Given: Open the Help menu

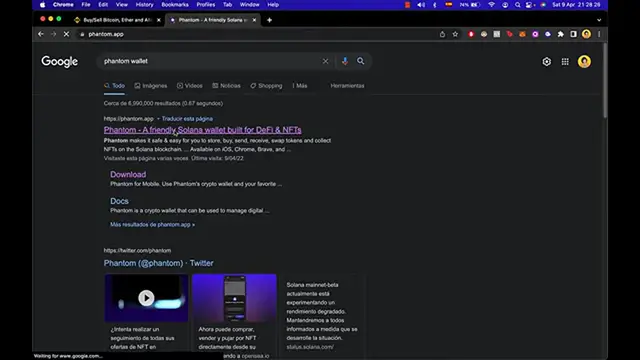Looking at the screenshot, I should [x=273, y=5].
